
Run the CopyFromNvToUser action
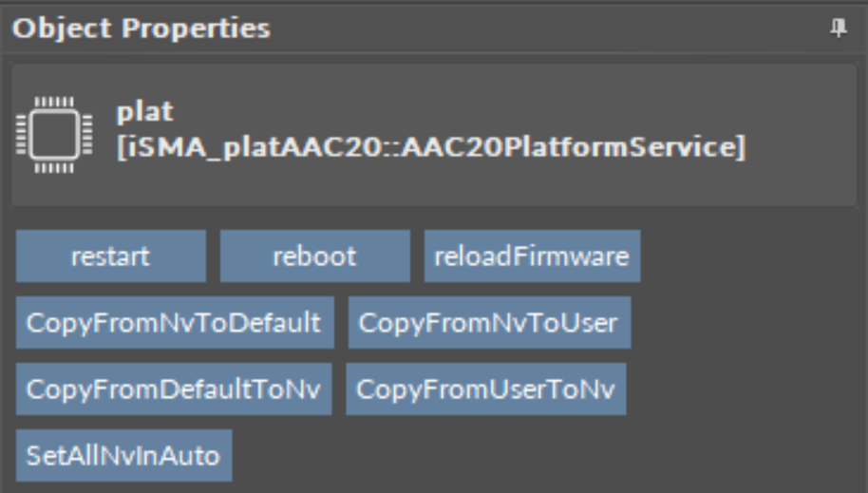(x=488, y=323)
